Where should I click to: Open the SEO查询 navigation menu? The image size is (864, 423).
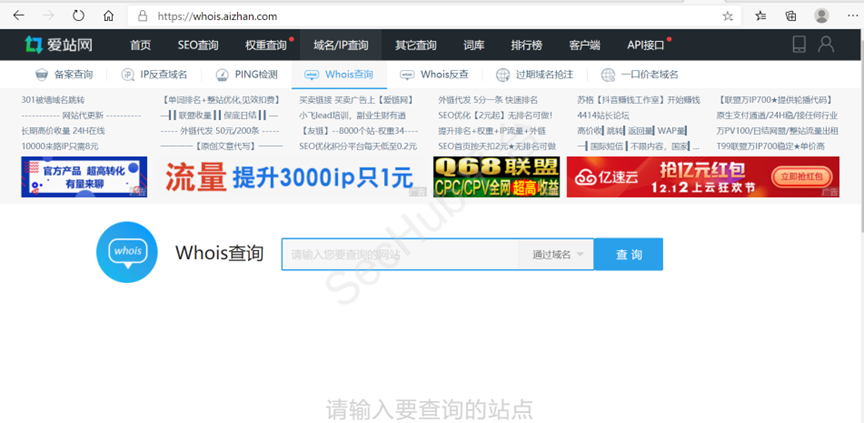198,45
